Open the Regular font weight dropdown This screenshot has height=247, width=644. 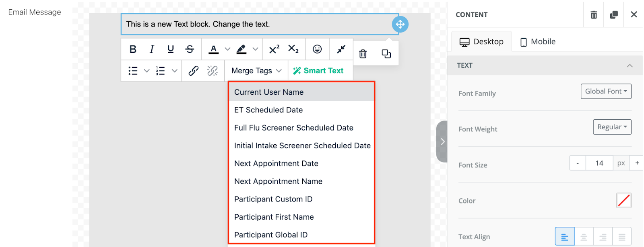[x=612, y=127]
